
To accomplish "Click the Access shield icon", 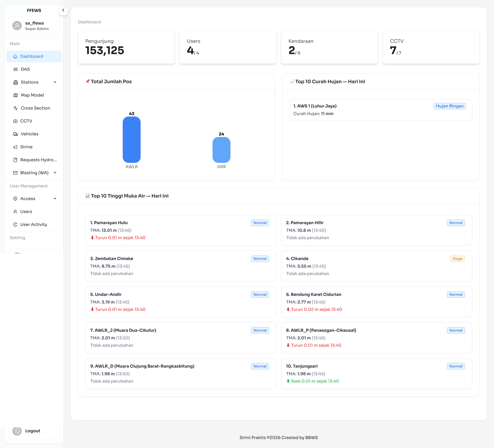I will (x=15, y=199).
